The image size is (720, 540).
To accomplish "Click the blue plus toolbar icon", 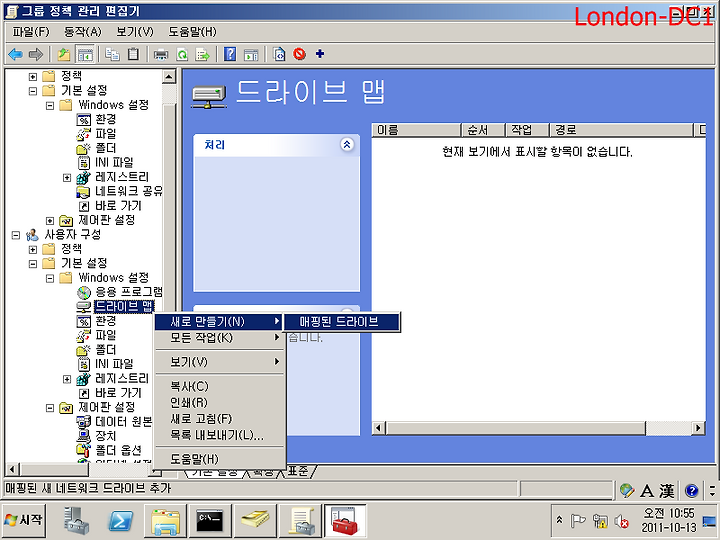I will [x=320, y=54].
